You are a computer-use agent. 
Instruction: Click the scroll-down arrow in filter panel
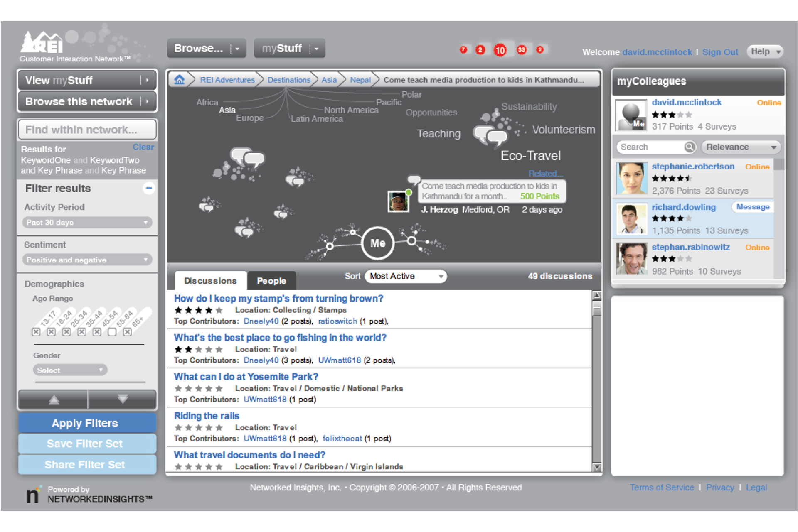point(123,400)
